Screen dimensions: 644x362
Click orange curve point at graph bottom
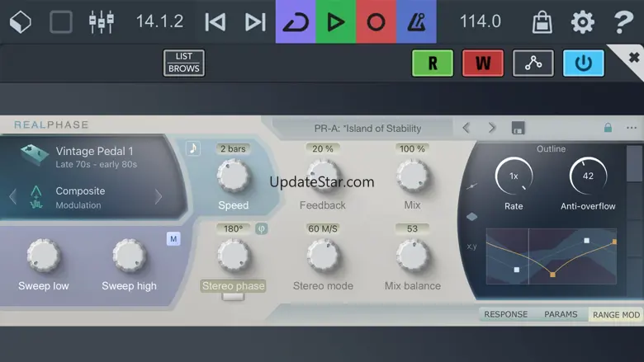552,275
